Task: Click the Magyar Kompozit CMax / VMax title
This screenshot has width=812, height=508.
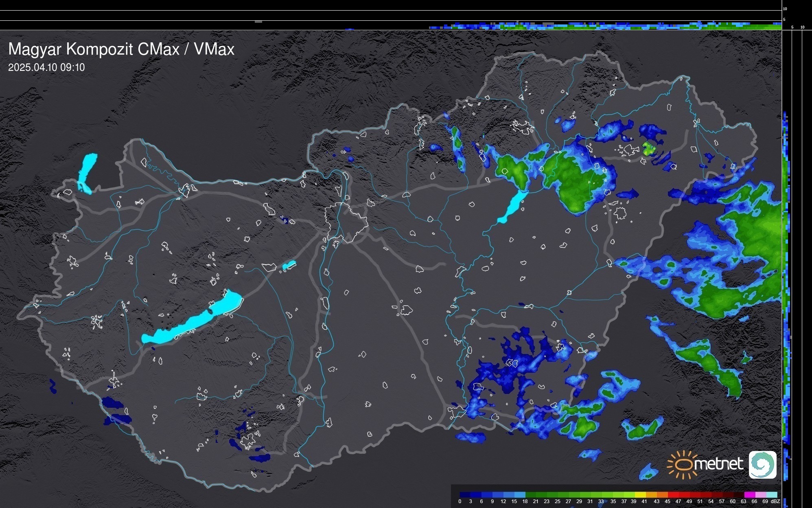Action: [x=121, y=49]
